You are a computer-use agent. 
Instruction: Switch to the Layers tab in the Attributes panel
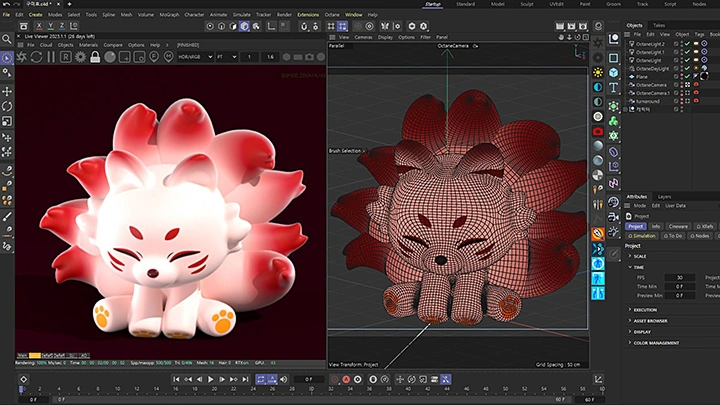[664, 197]
